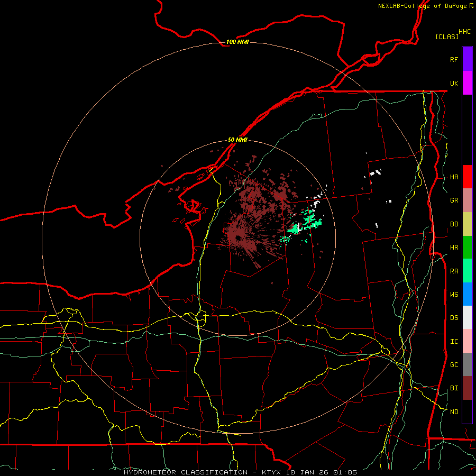The image size is (476, 476).
Task: Click the IC legend label
Action: [x=454, y=342]
